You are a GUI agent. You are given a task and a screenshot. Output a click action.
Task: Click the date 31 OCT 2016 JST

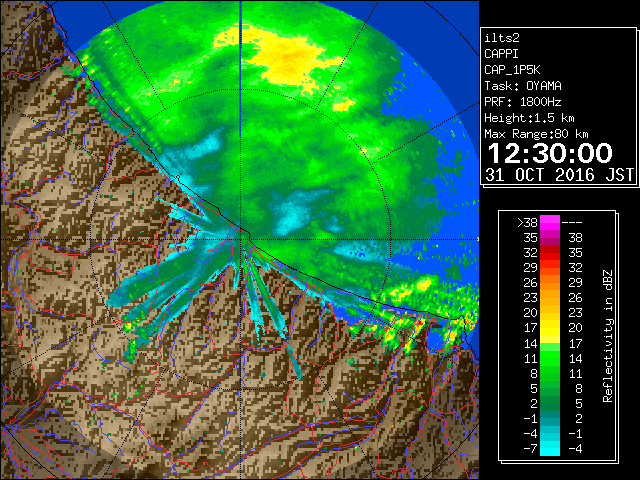pyautogui.click(x=560, y=175)
